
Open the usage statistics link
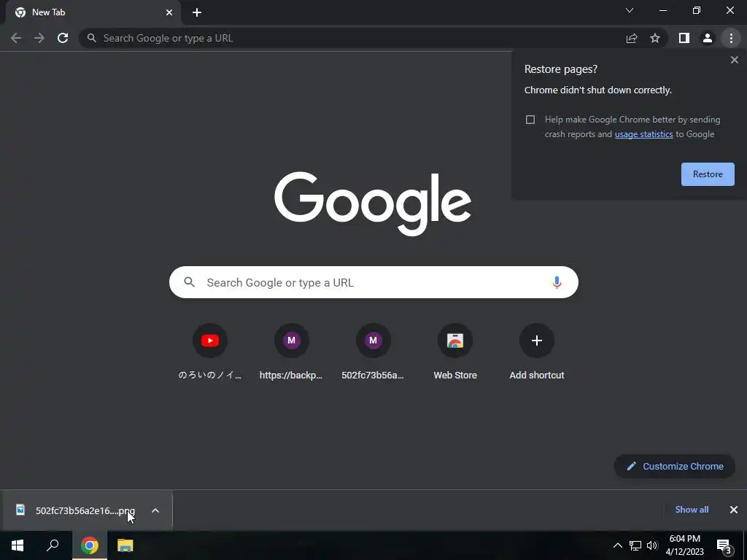pyautogui.click(x=643, y=134)
